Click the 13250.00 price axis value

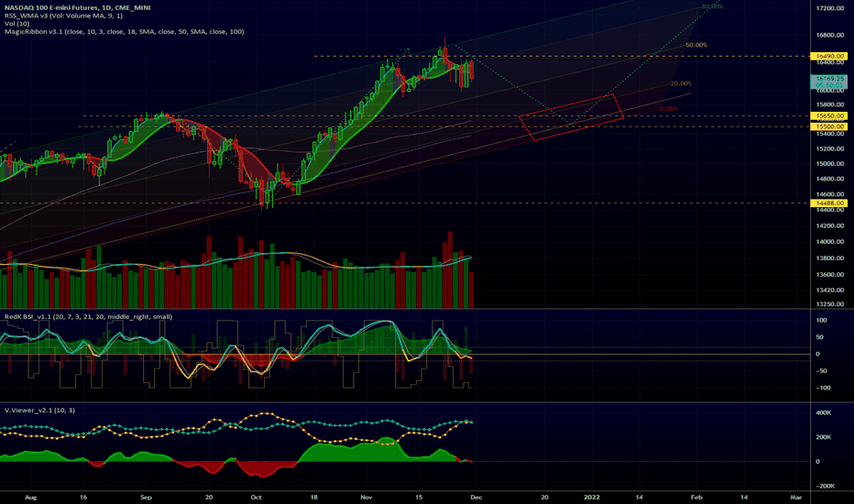[x=830, y=304]
